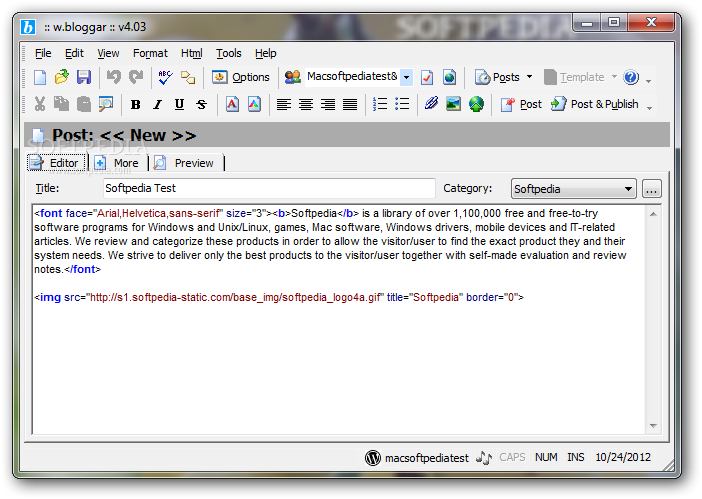Click music notes status bar icon

pos(484,457)
